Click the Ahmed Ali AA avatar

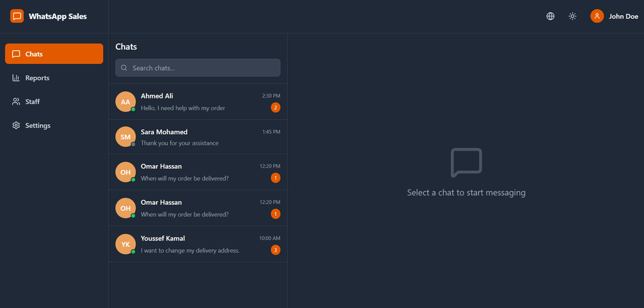pos(125,102)
